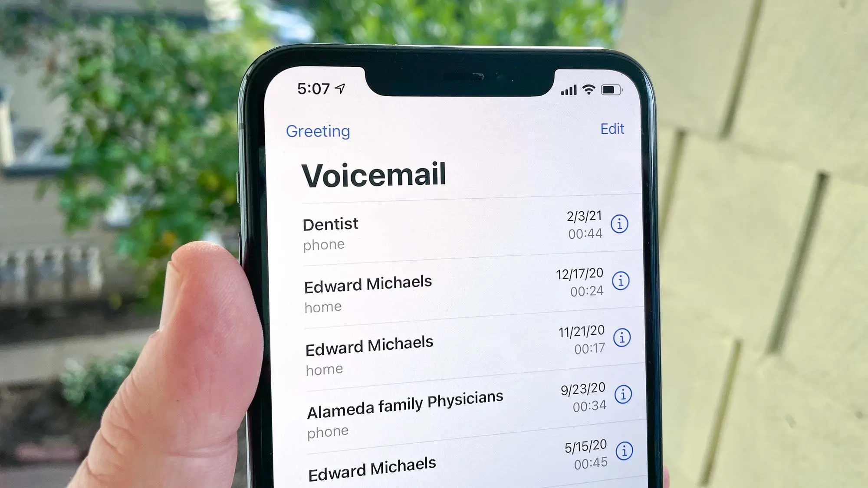Viewport: 868px width, 488px height.
Task: Tap info icon for Edward Michaels 5/15/20
Action: point(623,450)
